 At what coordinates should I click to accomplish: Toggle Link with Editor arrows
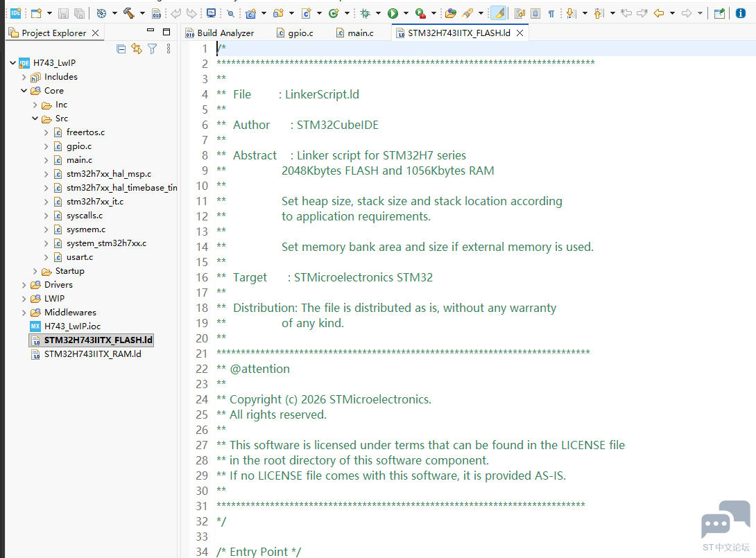pos(137,49)
